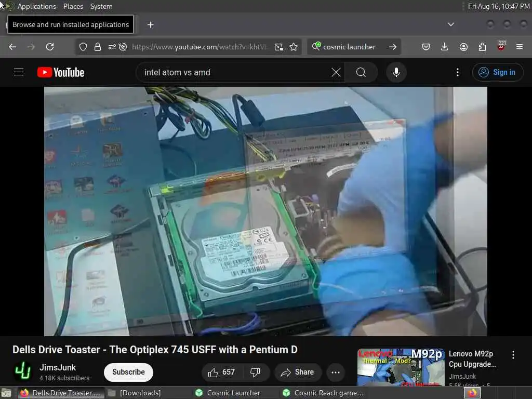The width and height of the screenshot is (532, 399).
Task: Open the YouTube guide menu
Action: point(19,72)
